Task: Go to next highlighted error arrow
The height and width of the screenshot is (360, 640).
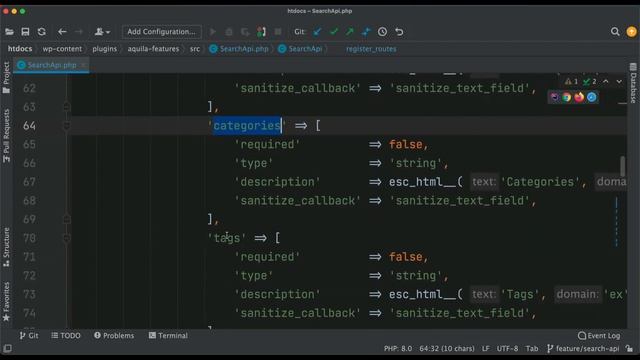Action: [619, 82]
